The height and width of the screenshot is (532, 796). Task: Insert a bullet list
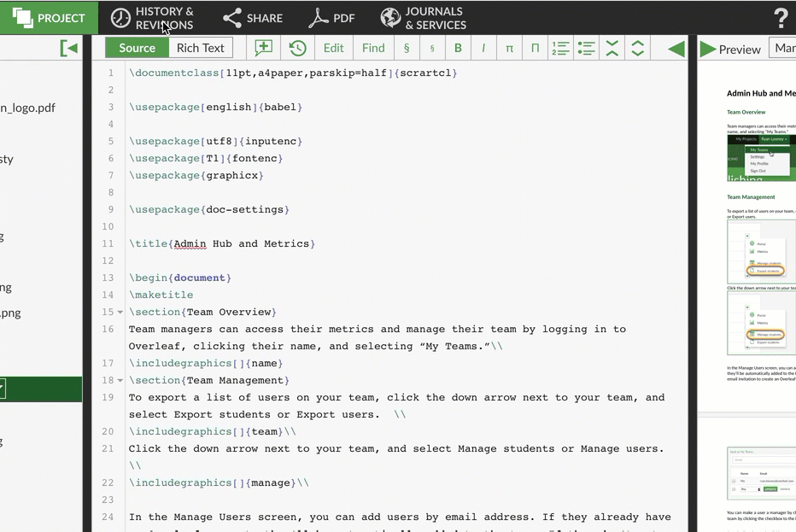point(586,48)
